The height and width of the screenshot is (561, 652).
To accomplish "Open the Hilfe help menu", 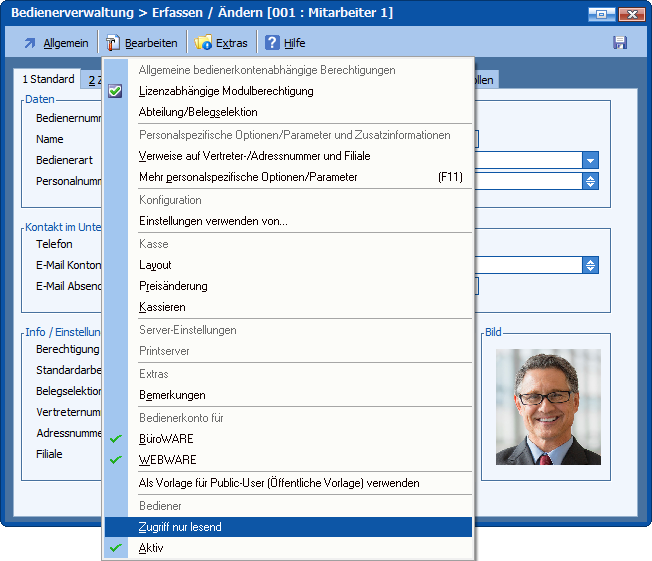I will [x=283, y=43].
